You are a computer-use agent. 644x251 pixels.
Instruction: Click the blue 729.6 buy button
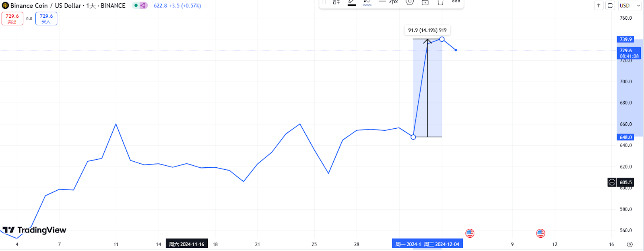click(x=46, y=19)
